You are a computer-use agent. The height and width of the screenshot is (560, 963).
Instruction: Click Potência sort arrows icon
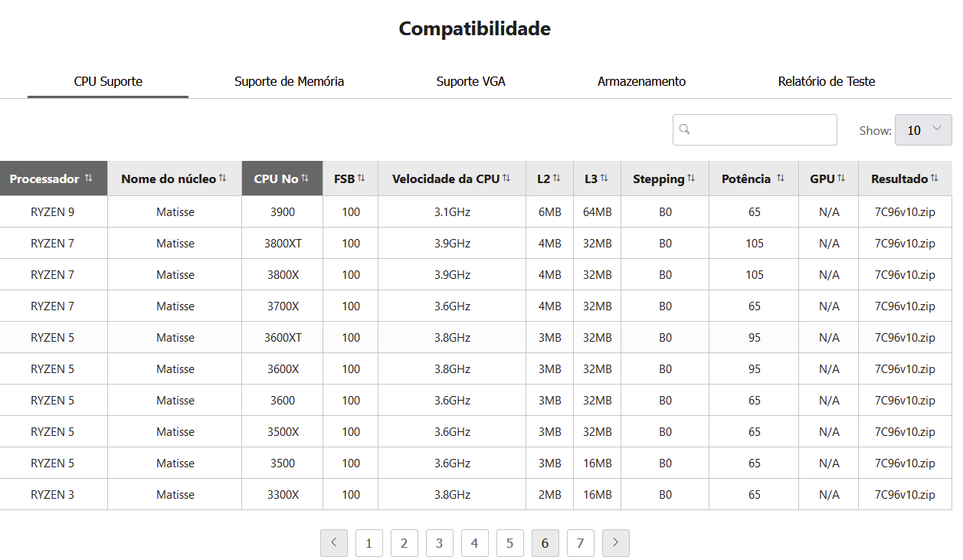pyautogui.click(x=781, y=178)
